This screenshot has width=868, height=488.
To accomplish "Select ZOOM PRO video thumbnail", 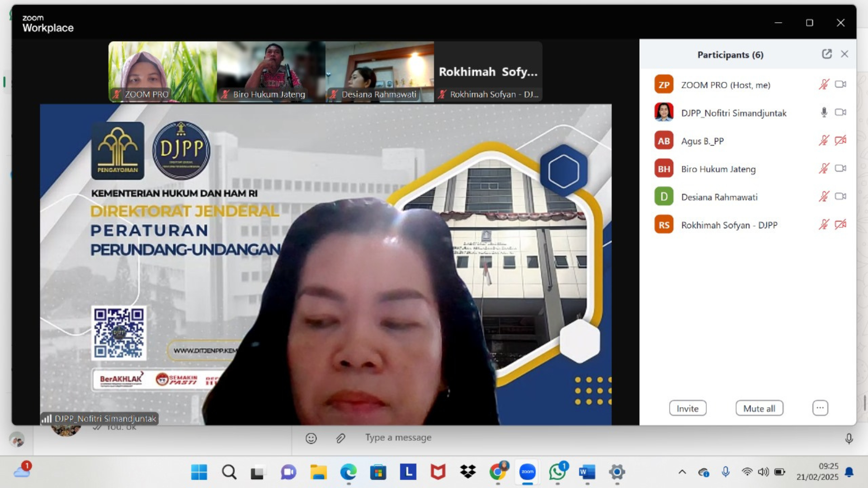I will (x=163, y=72).
